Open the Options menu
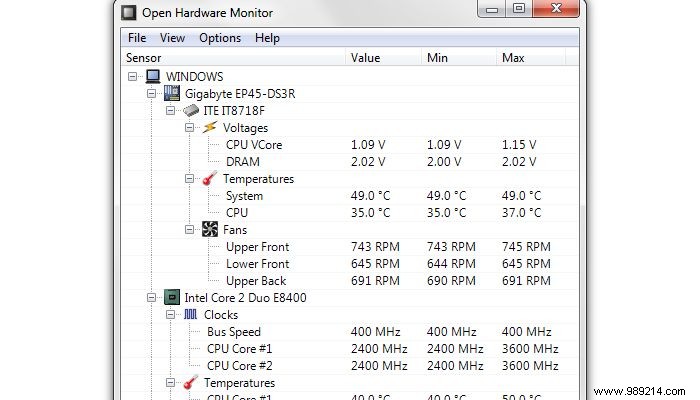This screenshot has height=400, width=700. click(220, 38)
